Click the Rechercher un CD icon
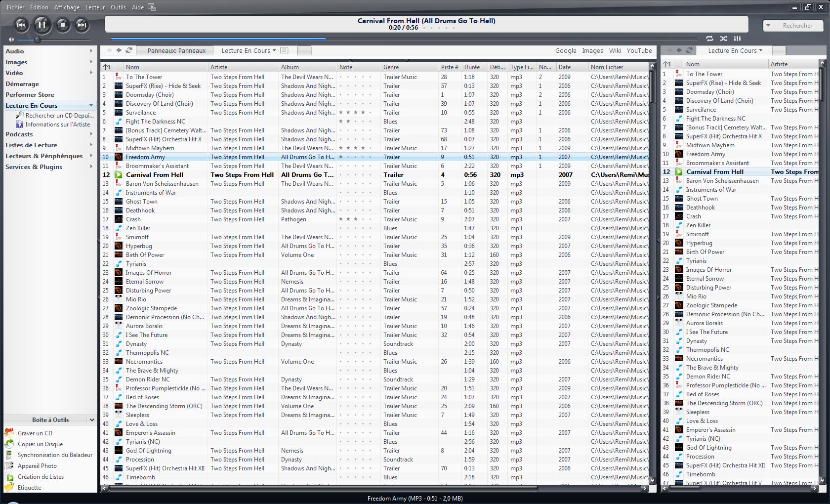 [x=20, y=115]
